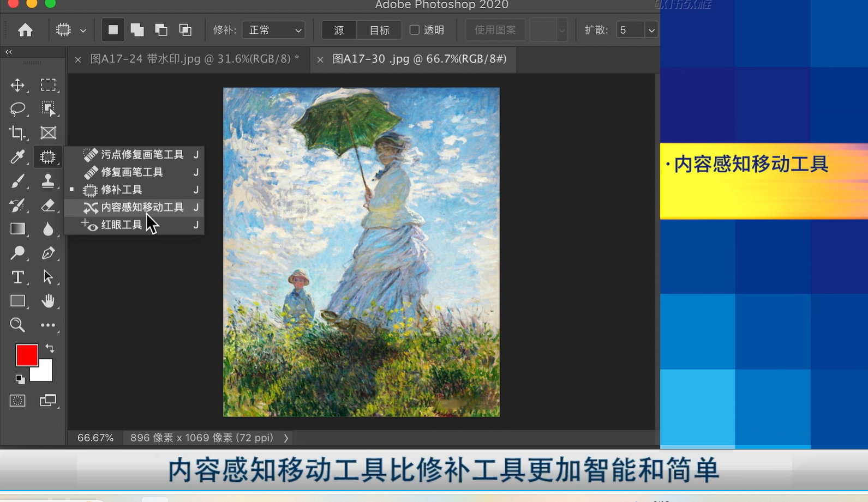Choose 红眼工具 from flyout
Screen dimensions: 868x502
pyautogui.click(x=134, y=225)
